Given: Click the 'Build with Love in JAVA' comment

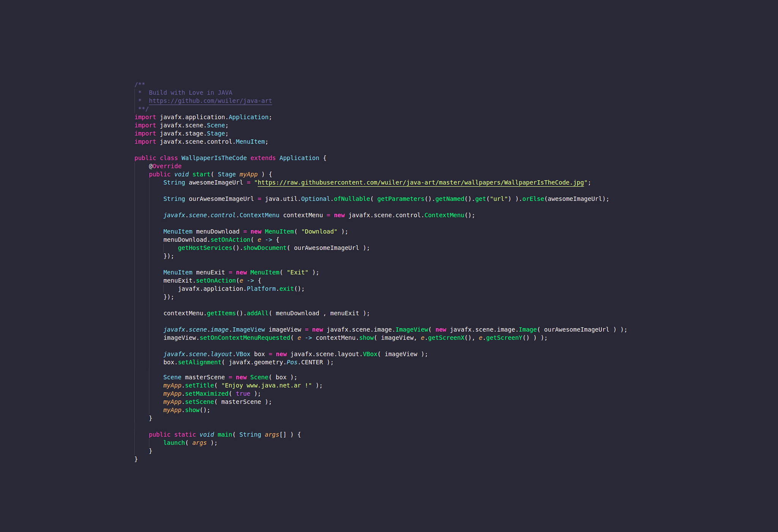Looking at the screenshot, I should (x=190, y=93).
